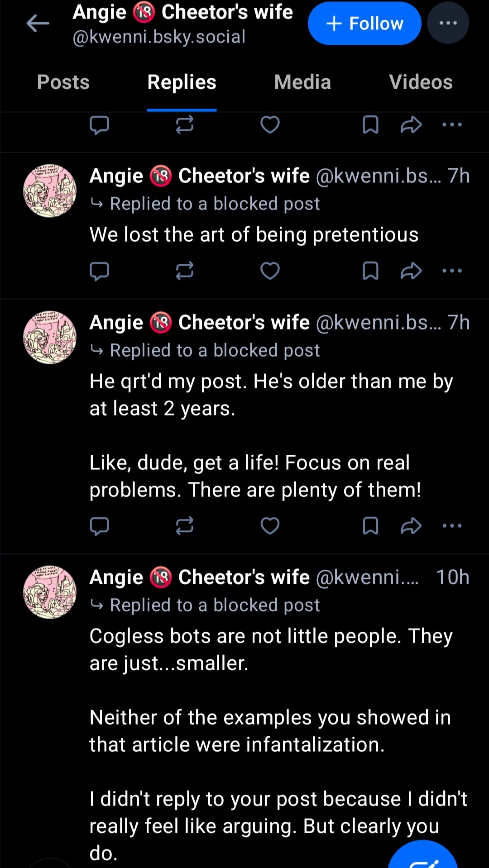489x868 pixels.
Task: Comment on the "He qrt'd my post" reply
Action: 99,526
